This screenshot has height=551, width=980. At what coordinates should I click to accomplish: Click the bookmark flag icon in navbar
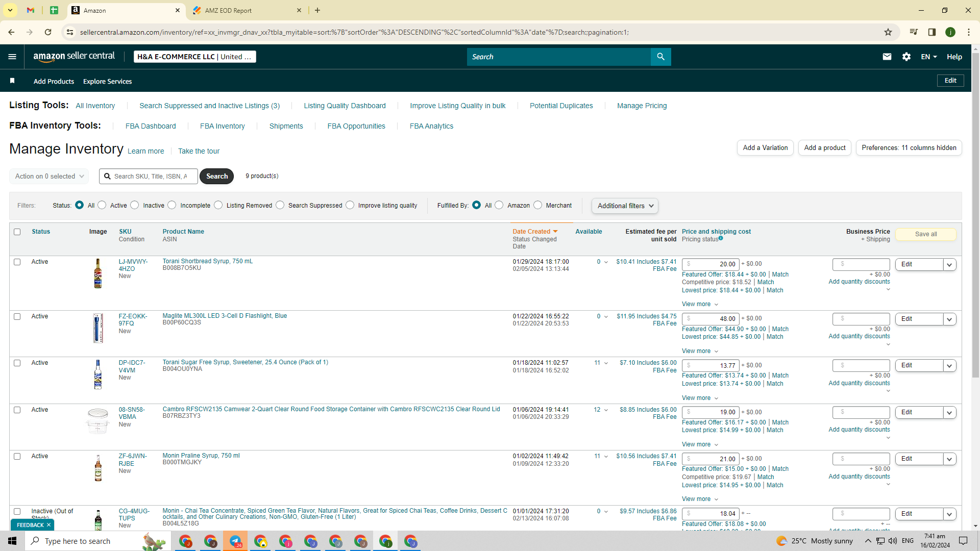coord(12,81)
